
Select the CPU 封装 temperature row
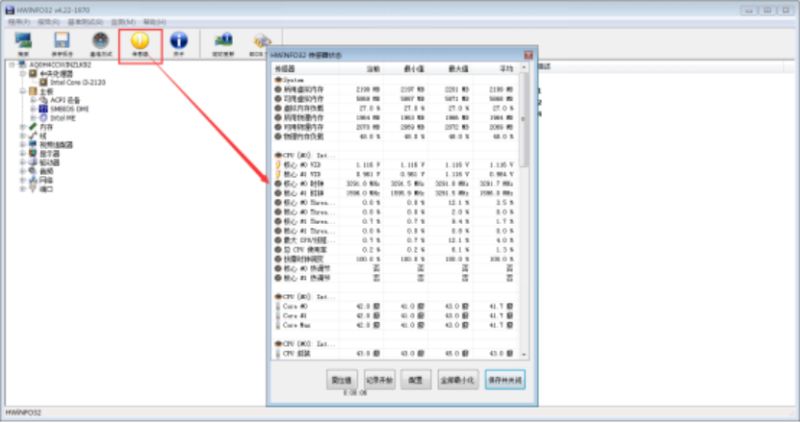tap(395, 353)
